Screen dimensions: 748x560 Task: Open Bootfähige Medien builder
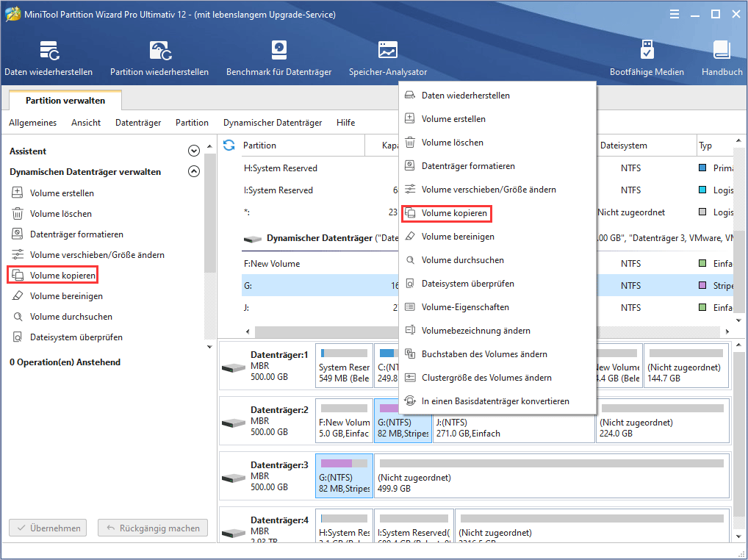click(x=647, y=58)
